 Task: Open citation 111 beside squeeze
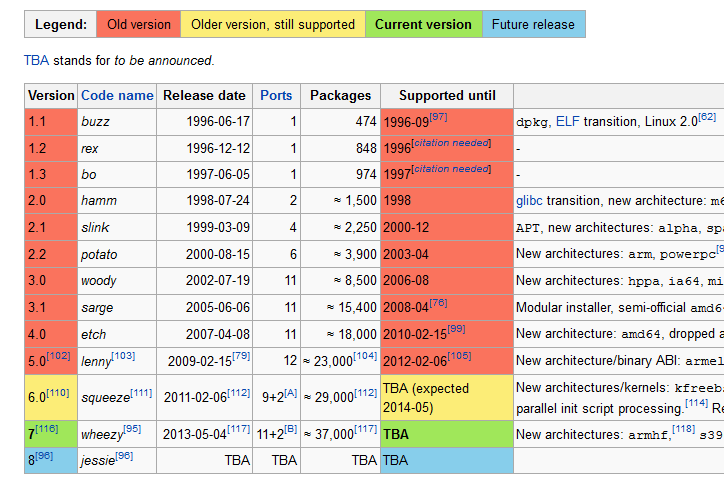coord(141,393)
